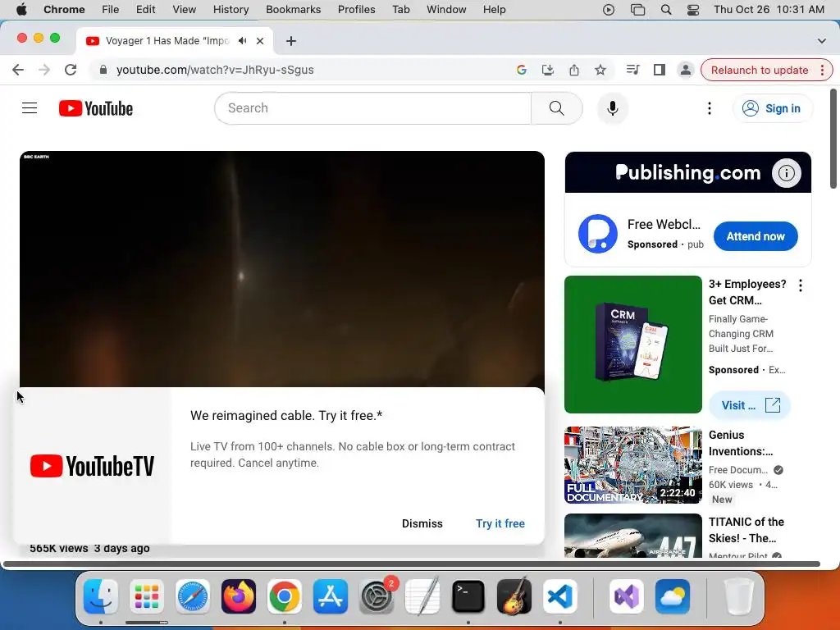The width and height of the screenshot is (840, 630).
Task: Open the Profiles menu
Action: point(356,9)
